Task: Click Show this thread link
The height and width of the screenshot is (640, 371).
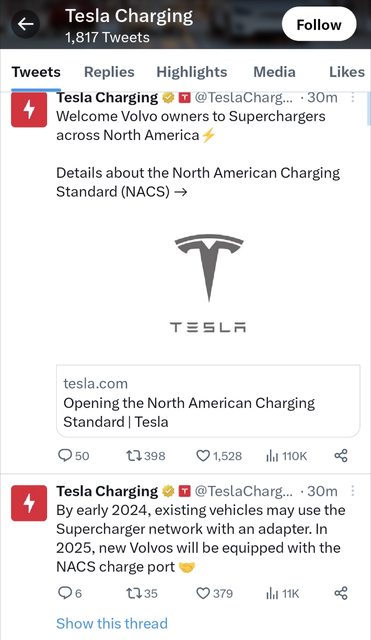Action: pyautogui.click(x=112, y=623)
